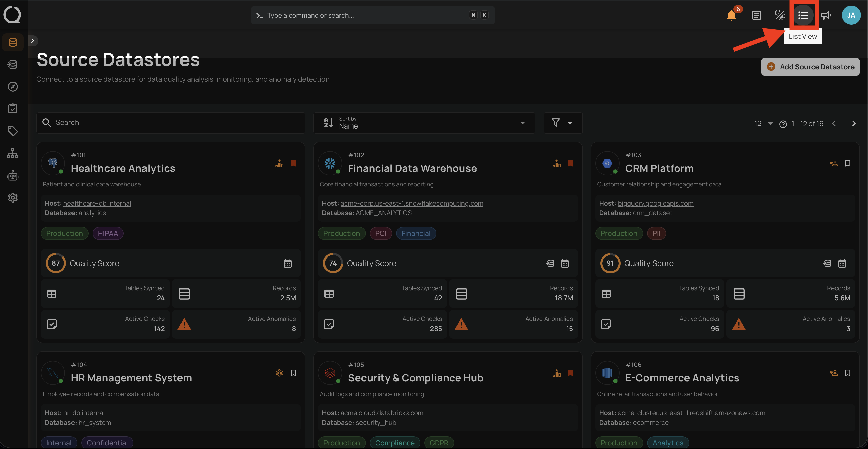Open hr-db.internal host link
This screenshot has width=868, height=449.
pos(84,413)
